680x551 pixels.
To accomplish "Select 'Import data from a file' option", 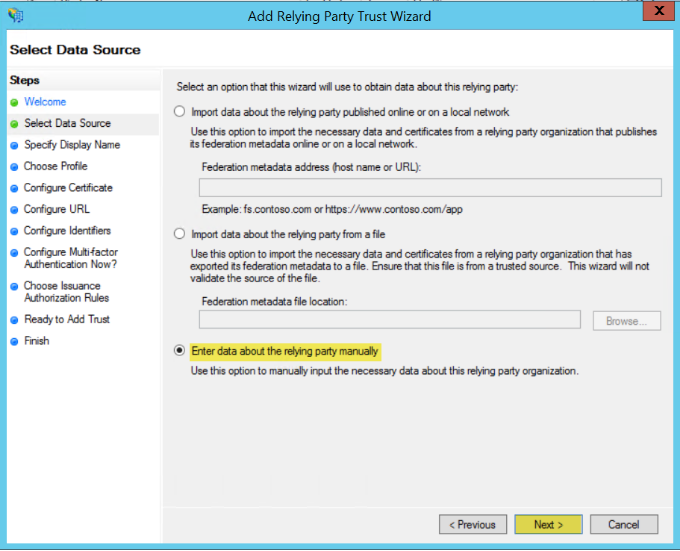I will pos(180,234).
